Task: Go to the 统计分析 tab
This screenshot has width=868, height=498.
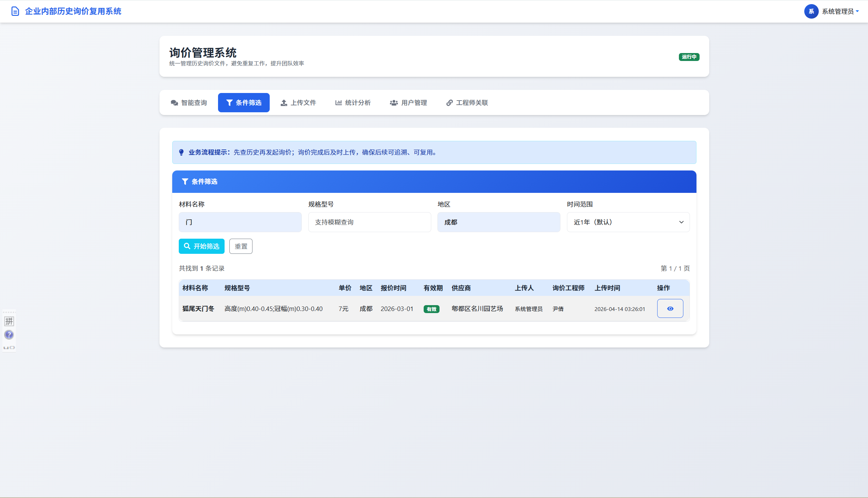Action: tap(353, 103)
